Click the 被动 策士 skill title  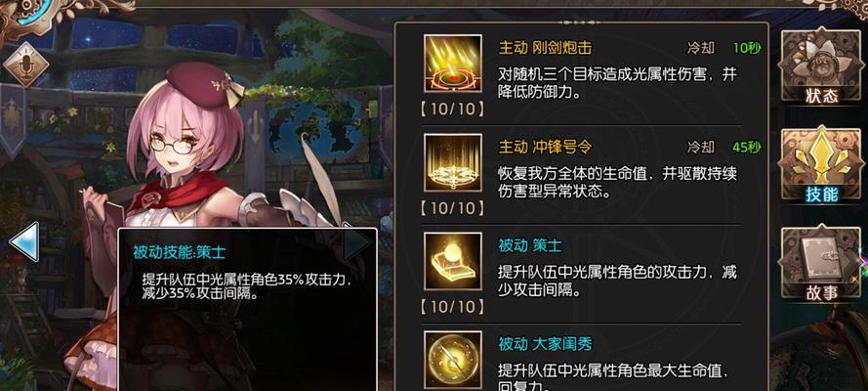pyautogui.click(x=530, y=245)
